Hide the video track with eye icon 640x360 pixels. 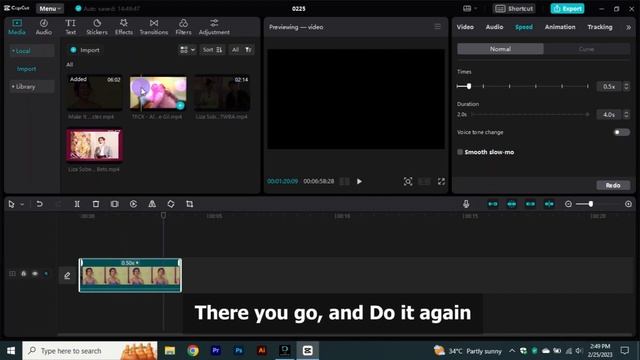(x=35, y=273)
